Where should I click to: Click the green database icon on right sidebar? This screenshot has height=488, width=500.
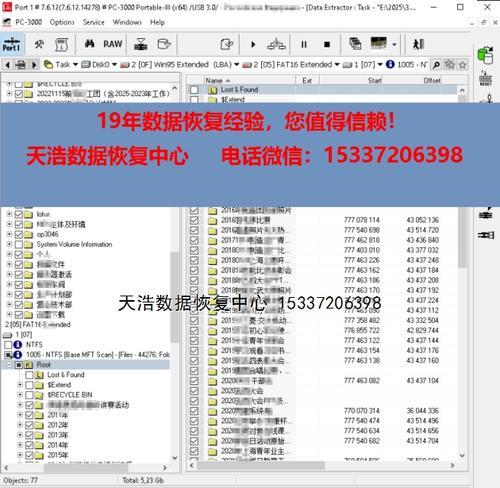[x=485, y=55]
